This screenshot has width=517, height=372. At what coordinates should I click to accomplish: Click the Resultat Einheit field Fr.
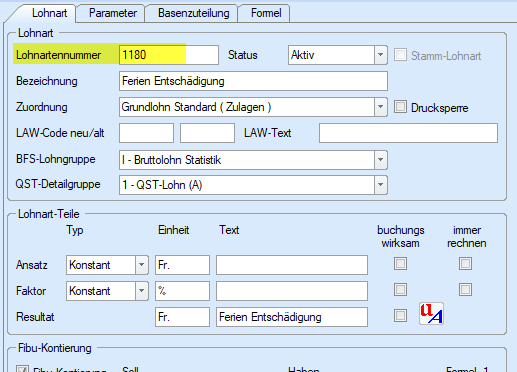[x=182, y=317]
